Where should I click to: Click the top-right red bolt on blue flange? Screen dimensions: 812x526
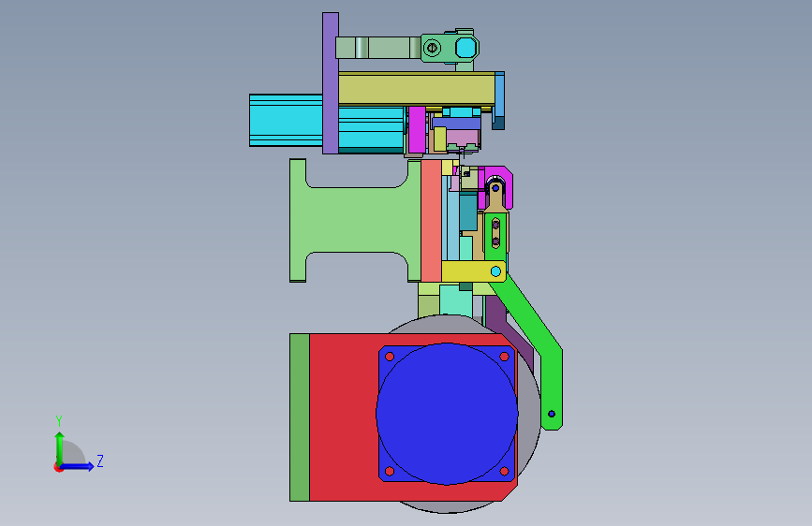tap(504, 357)
